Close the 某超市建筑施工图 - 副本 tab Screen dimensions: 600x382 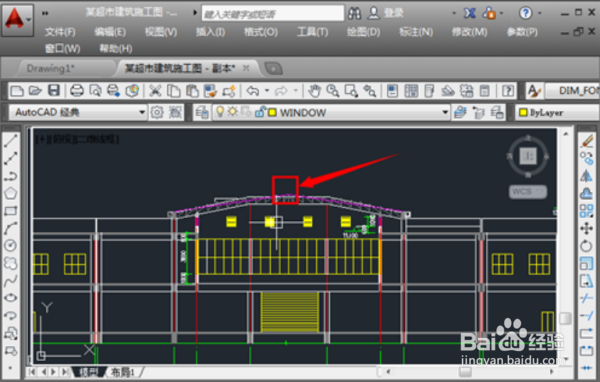pyautogui.click(x=246, y=68)
